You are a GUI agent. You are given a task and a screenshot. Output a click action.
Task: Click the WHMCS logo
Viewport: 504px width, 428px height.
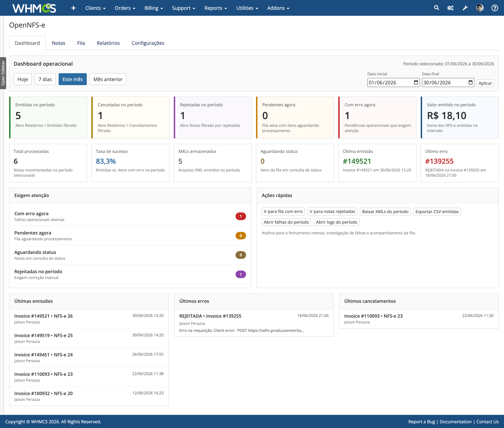(34, 8)
